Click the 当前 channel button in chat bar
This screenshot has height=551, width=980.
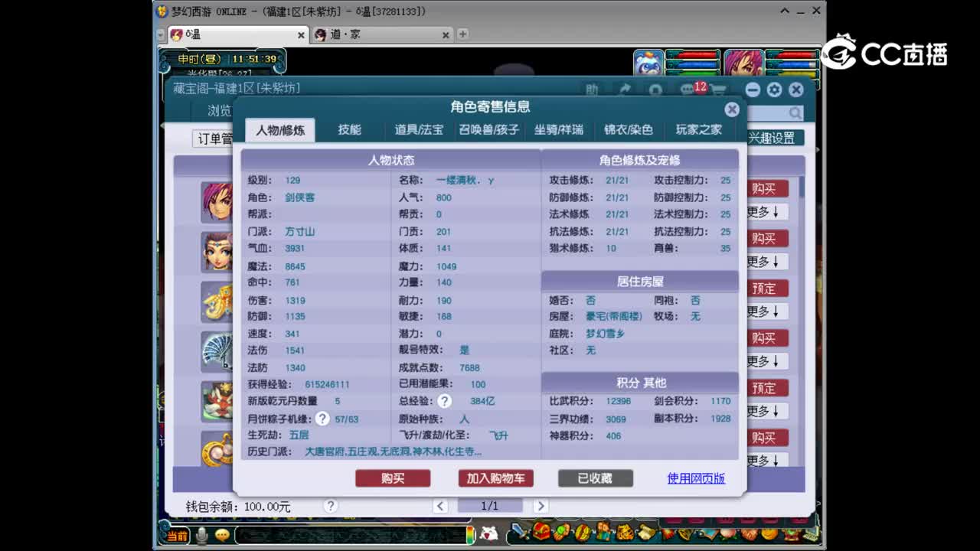[178, 535]
